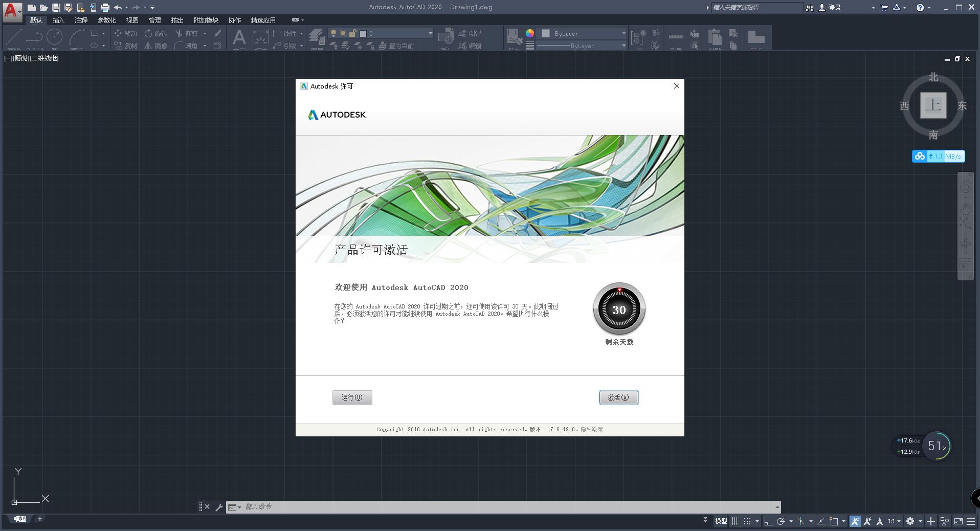Viewport: 980px width, 531px height.
Task: Toggle polar tracking in status bar
Action: point(781,521)
